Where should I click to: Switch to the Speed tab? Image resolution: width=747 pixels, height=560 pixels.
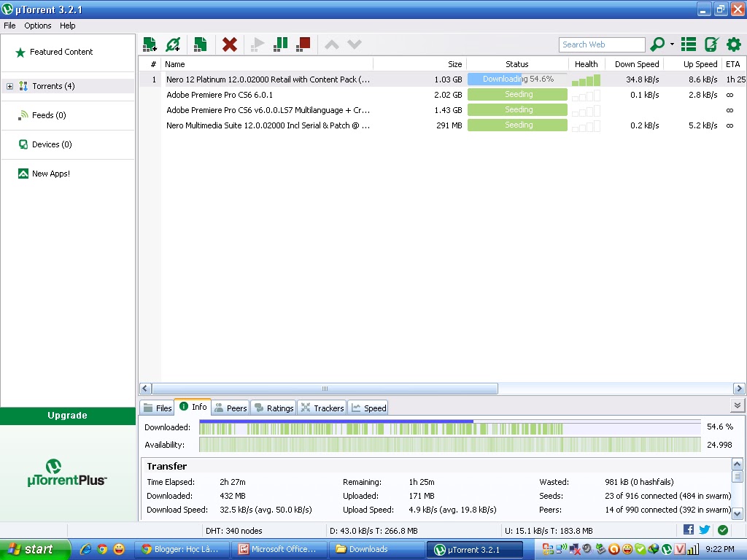pyautogui.click(x=368, y=408)
